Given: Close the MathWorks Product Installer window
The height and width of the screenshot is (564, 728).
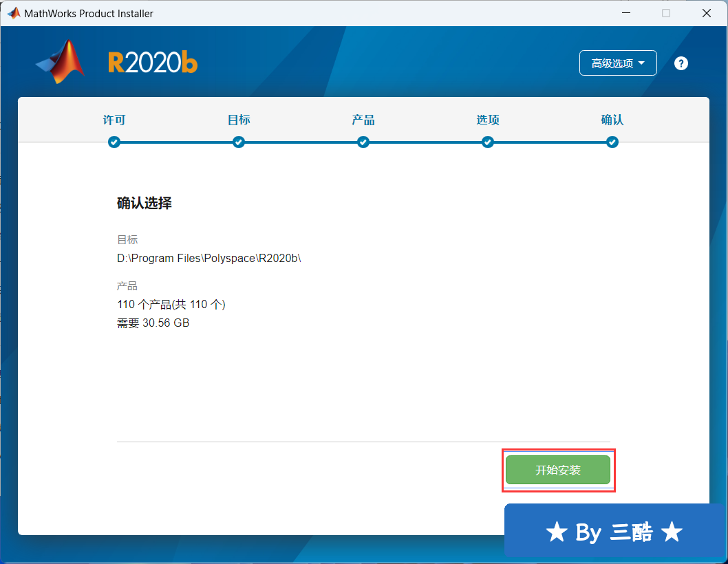Looking at the screenshot, I should coord(706,13).
